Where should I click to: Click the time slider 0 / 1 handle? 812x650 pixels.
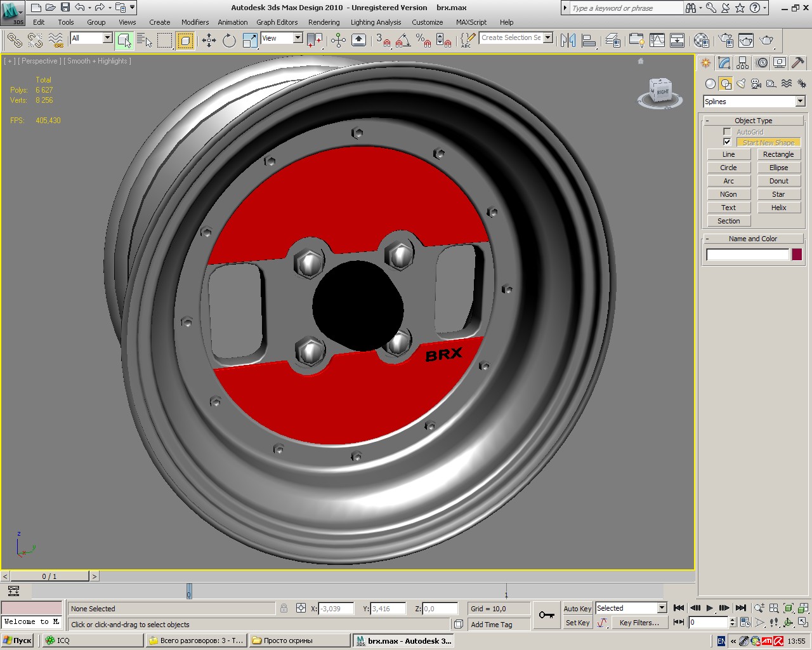49,576
